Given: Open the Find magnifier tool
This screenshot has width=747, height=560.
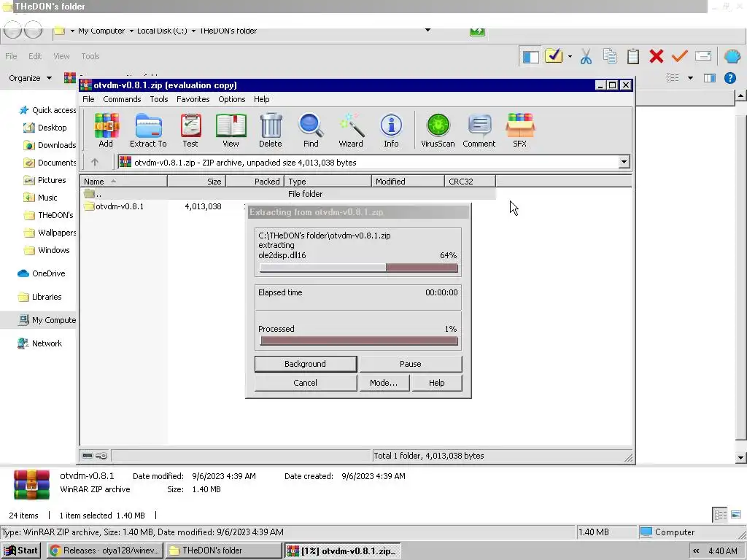Looking at the screenshot, I should 311,130.
